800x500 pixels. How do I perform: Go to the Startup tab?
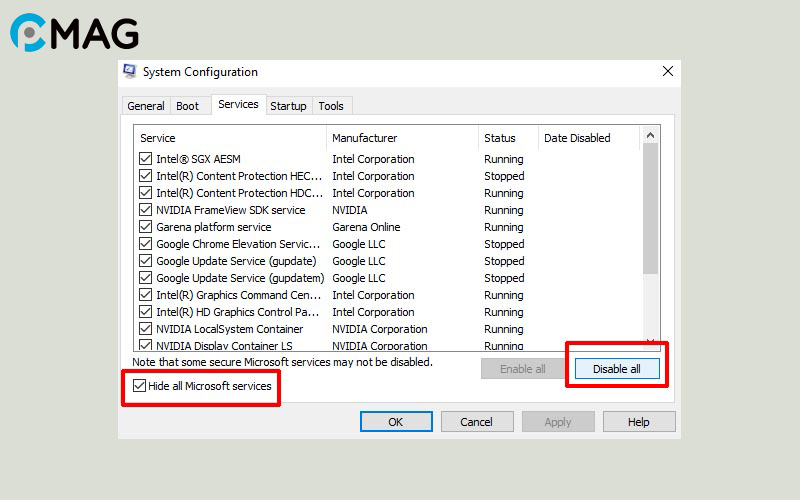click(288, 106)
